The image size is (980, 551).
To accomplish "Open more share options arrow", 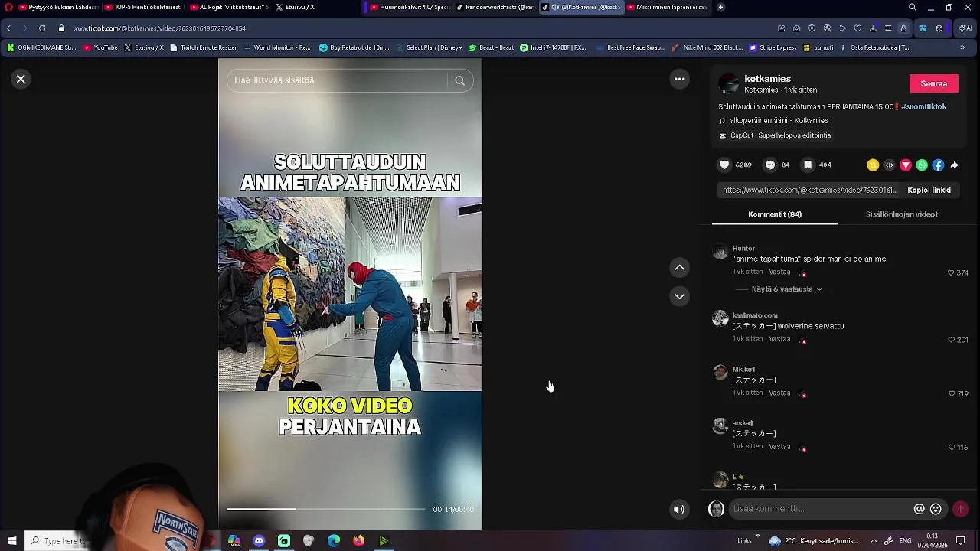I will [x=955, y=165].
